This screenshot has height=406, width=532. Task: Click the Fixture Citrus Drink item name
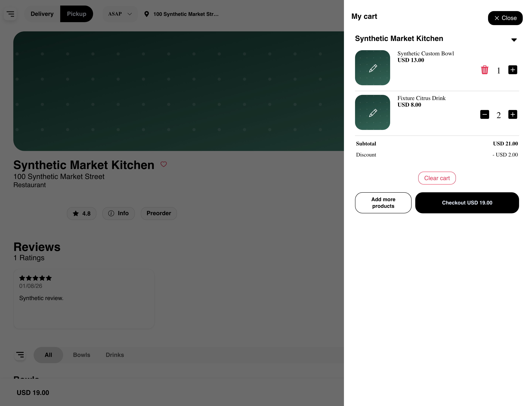[x=421, y=98]
